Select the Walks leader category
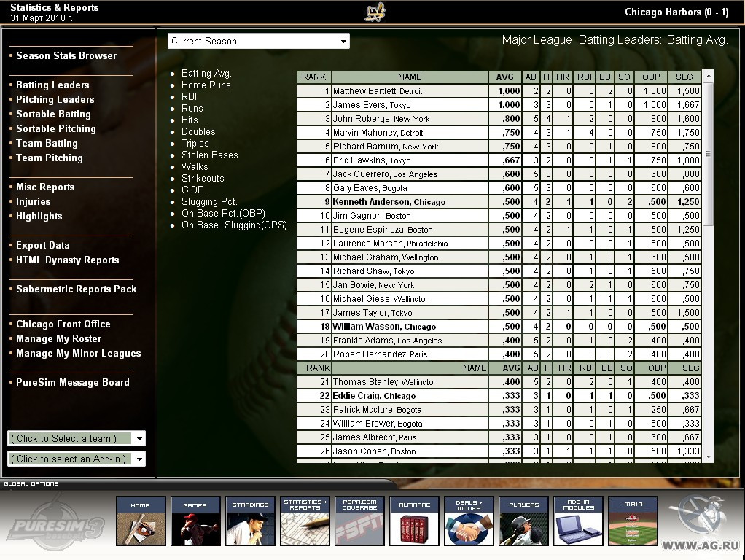Screen dimensions: 745x560 pos(195,166)
